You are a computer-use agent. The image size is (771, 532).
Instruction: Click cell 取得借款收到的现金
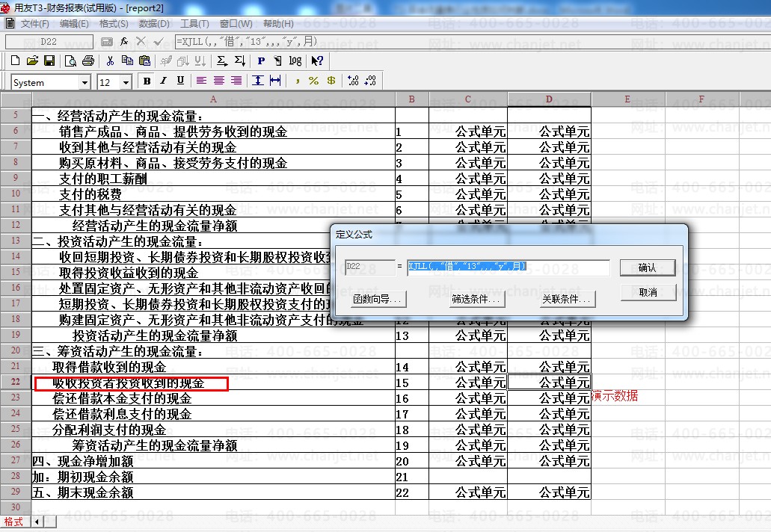click(213, 367)
